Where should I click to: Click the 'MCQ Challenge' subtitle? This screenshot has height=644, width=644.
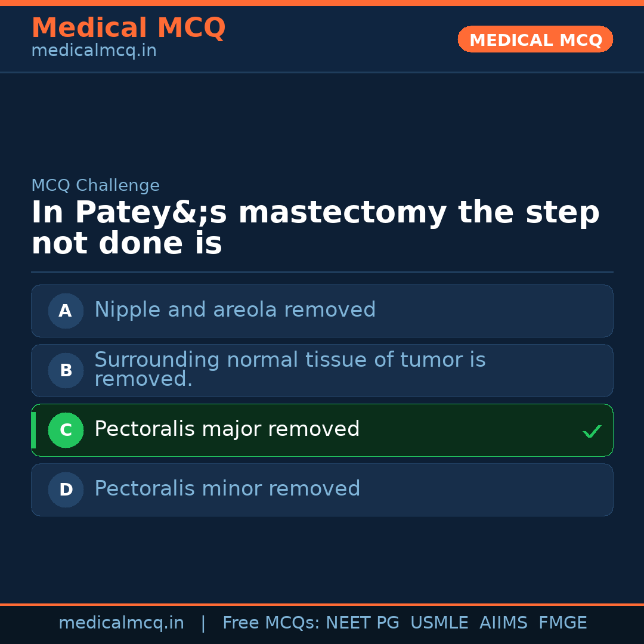click(95, 185)
